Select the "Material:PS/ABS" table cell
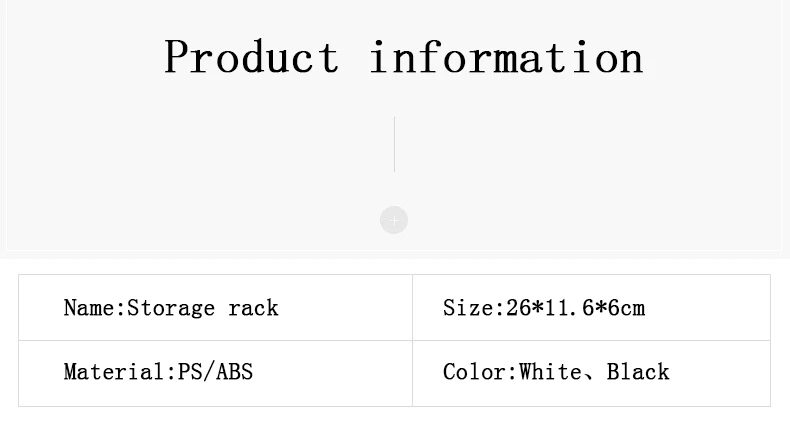The image size is (790, 424). (215, 372)
